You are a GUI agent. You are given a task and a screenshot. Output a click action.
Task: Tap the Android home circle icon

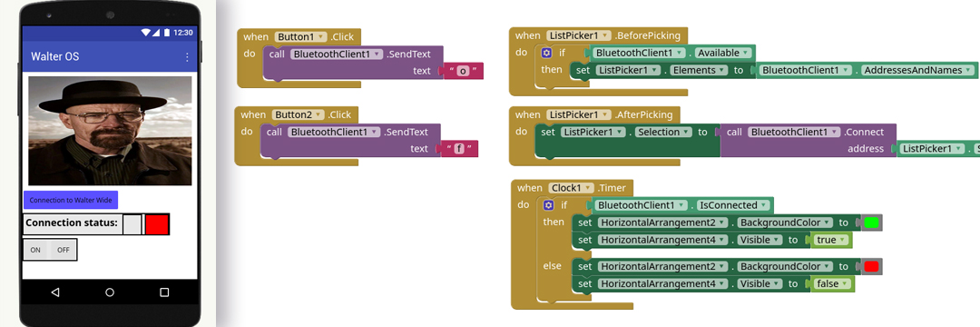click(x=110, y=292)
